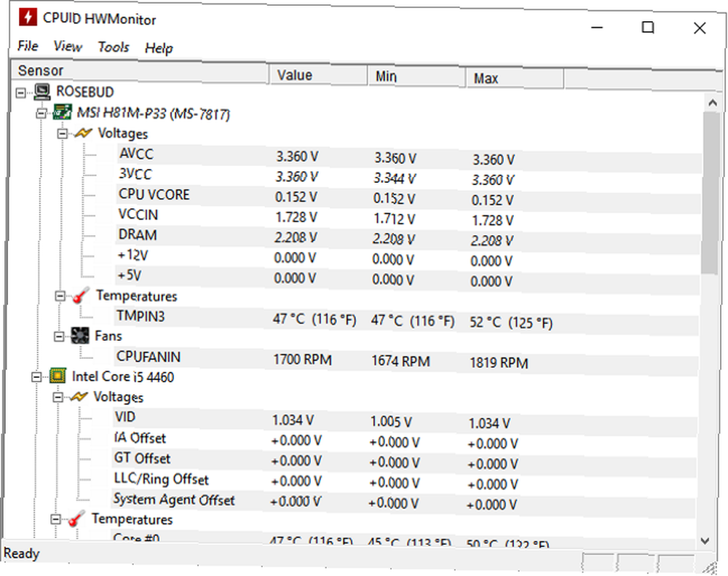Select the ROSEBUD computer icon
Image resolution: width=728 pixels, height=576 pixels.
[41, 92]
